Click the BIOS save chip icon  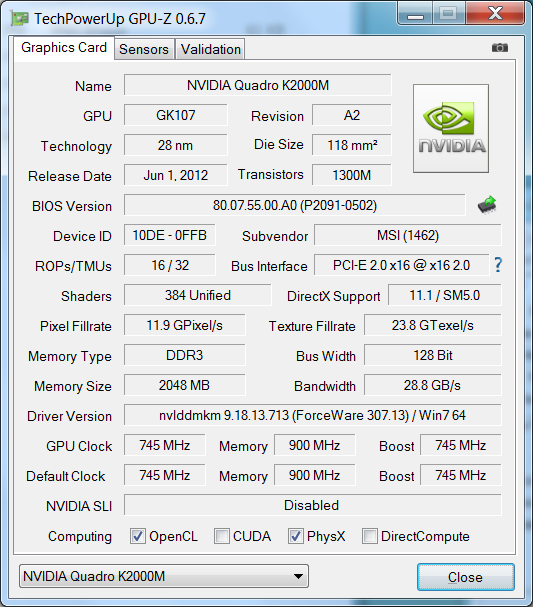point(487,204)
